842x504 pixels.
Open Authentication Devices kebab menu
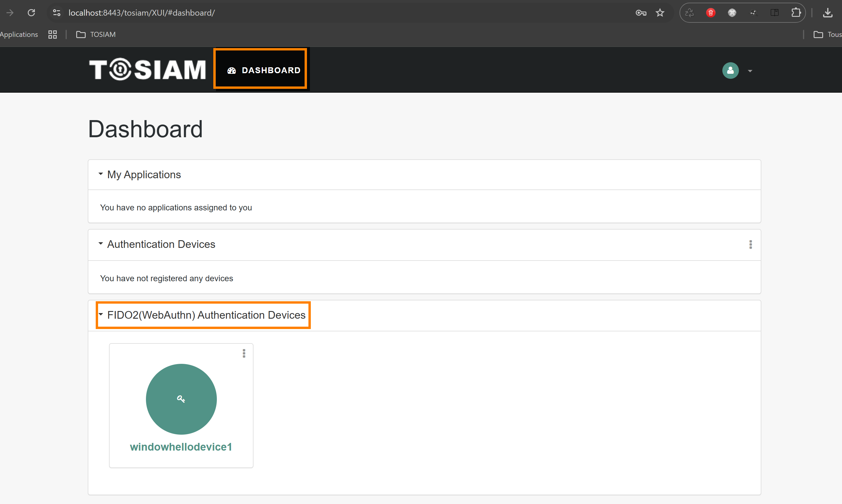750,244
